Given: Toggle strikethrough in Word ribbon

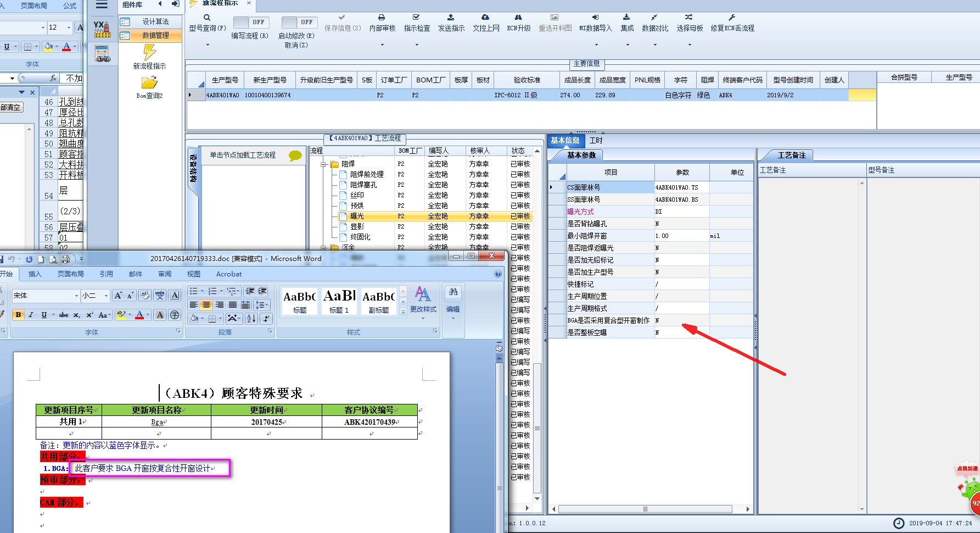Looking at the screenshot, I should [x=64, y=315].
